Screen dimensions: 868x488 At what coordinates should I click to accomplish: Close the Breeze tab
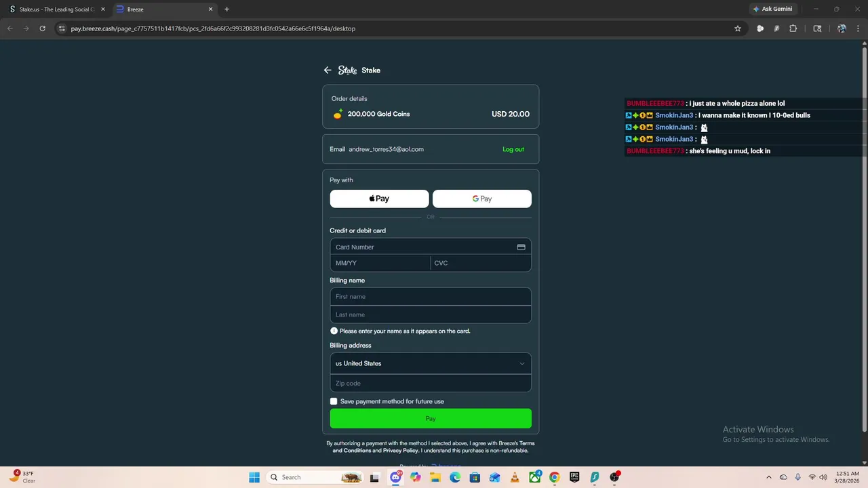(210, 9)
